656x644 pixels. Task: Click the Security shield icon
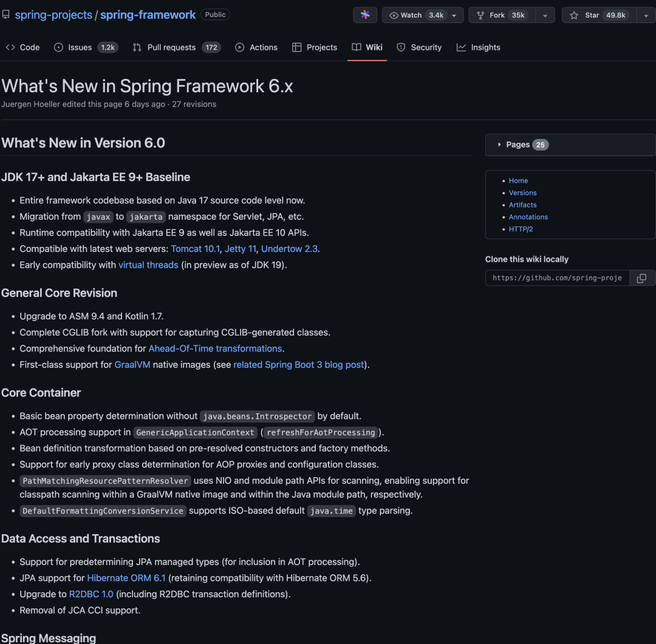[401, 47]
